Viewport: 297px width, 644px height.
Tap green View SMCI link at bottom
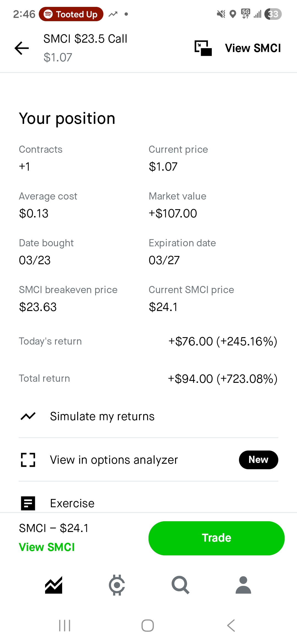47,547
